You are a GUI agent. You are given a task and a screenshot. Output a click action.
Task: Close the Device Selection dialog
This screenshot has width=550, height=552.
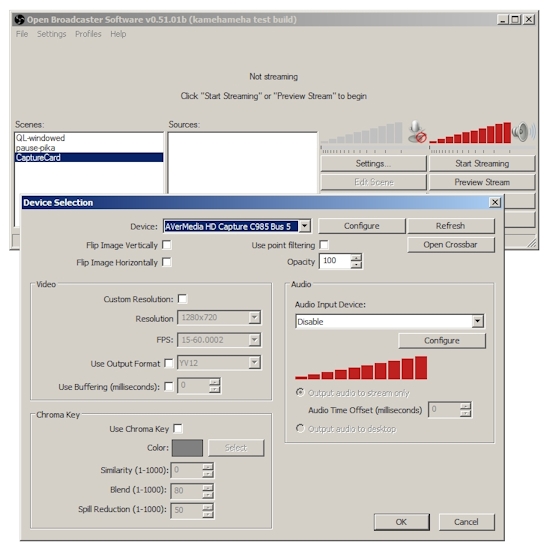[x=495, y=202]
